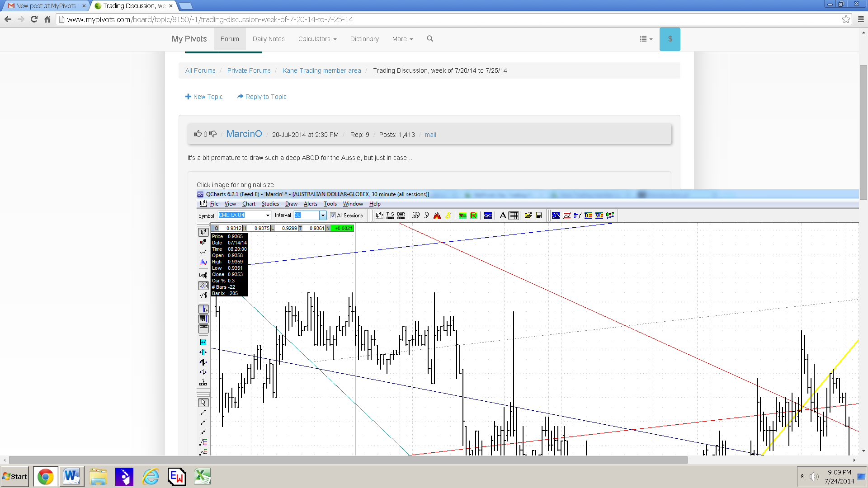
Task: Reload the page with the browser refresh icon
Action: (x=34, y=19)
